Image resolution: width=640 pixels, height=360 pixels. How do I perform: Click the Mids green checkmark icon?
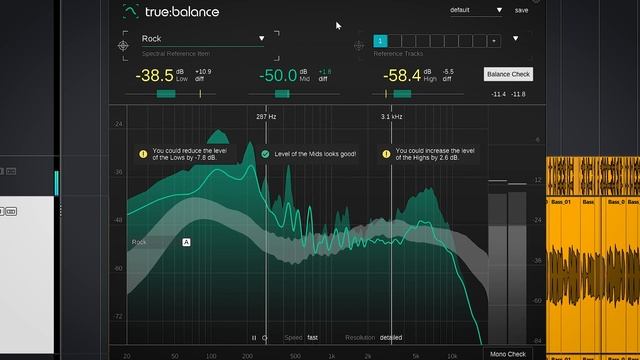(x=265, y=154)
